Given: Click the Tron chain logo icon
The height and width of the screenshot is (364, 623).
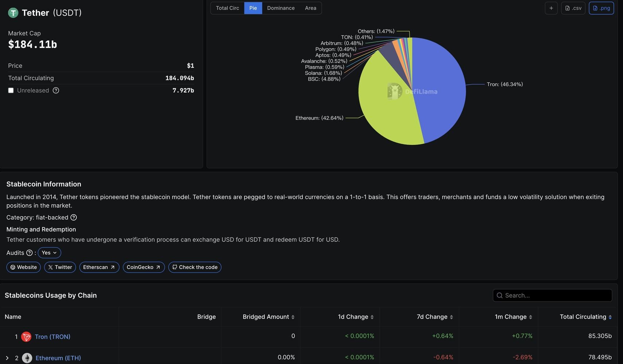Looking at the screenshot, I should coord(26,337).
